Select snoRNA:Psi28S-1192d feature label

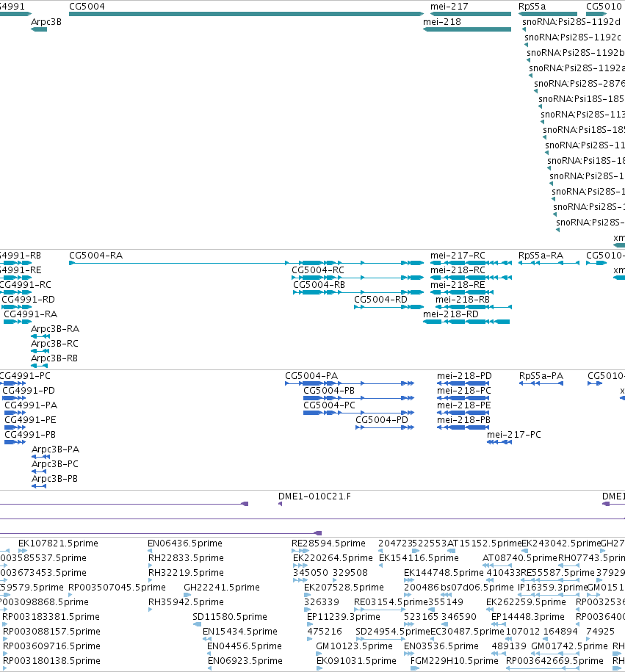[571, 22]
